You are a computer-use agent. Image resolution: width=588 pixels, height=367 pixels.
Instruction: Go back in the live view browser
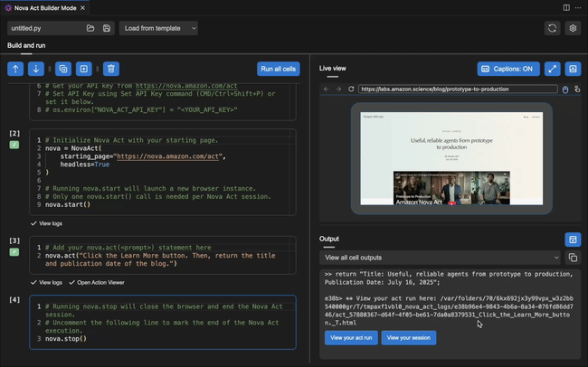327,89
